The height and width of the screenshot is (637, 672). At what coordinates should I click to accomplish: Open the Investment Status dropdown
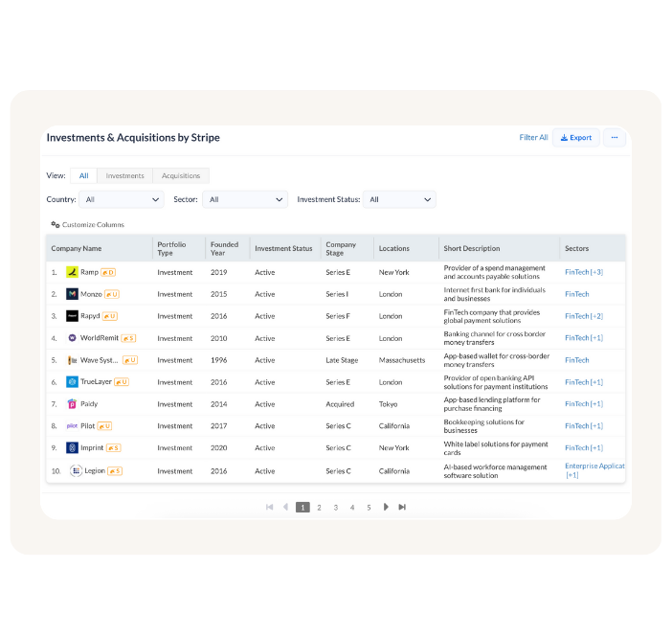(399, 199)
